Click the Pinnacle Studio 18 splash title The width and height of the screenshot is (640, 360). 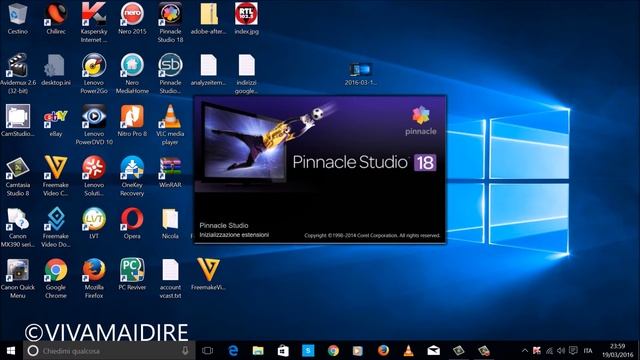pos(364,162)
